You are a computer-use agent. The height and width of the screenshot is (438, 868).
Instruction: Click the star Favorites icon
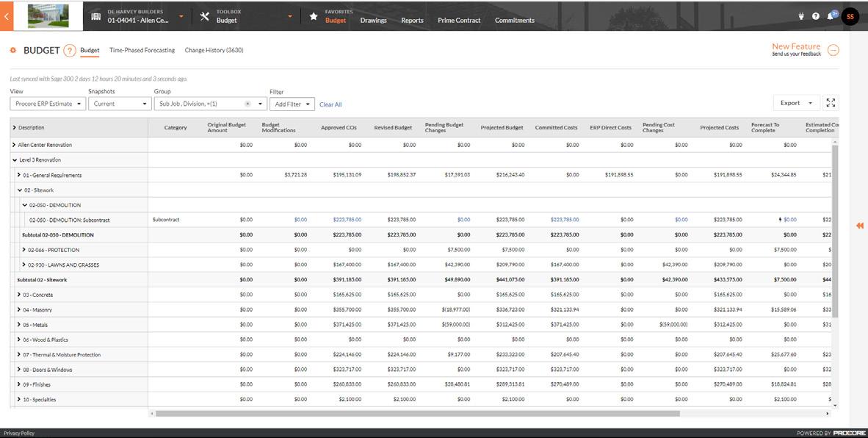click(314, 17)
